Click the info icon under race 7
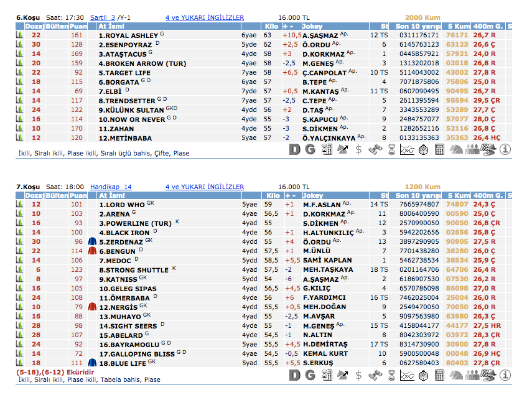The height and width of the screenshot is (400, 532). coord(505,375)
